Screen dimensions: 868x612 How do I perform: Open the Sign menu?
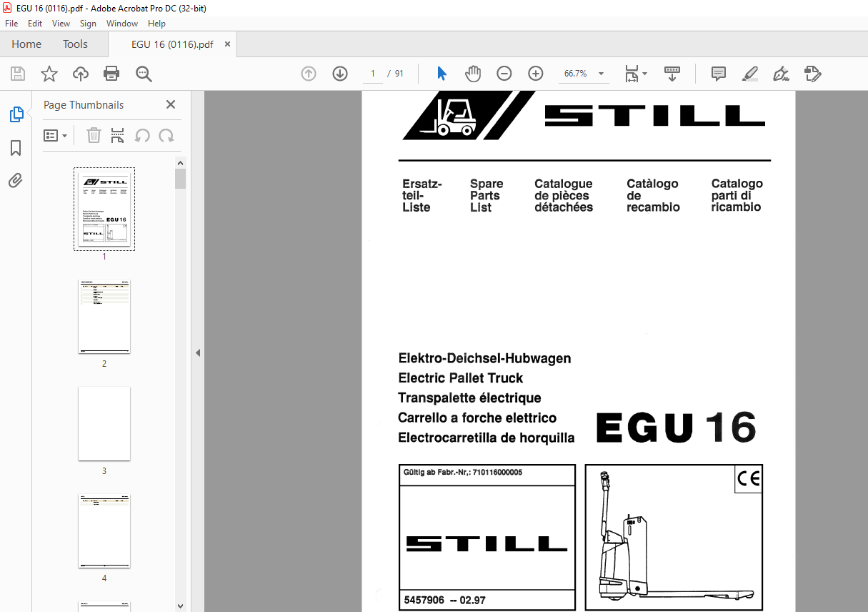point(88,24)
